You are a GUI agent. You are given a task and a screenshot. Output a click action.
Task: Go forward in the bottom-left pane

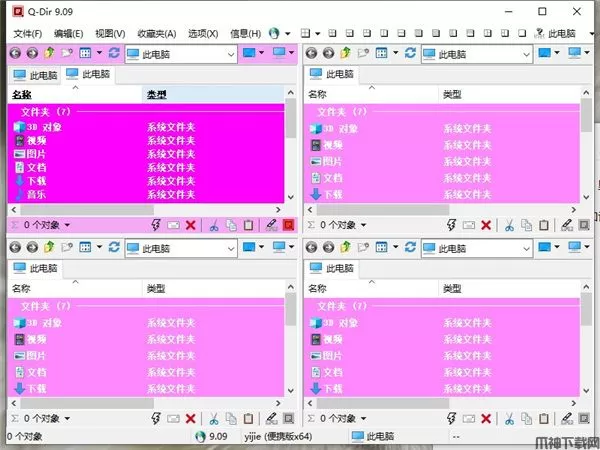tap(33, 247)
